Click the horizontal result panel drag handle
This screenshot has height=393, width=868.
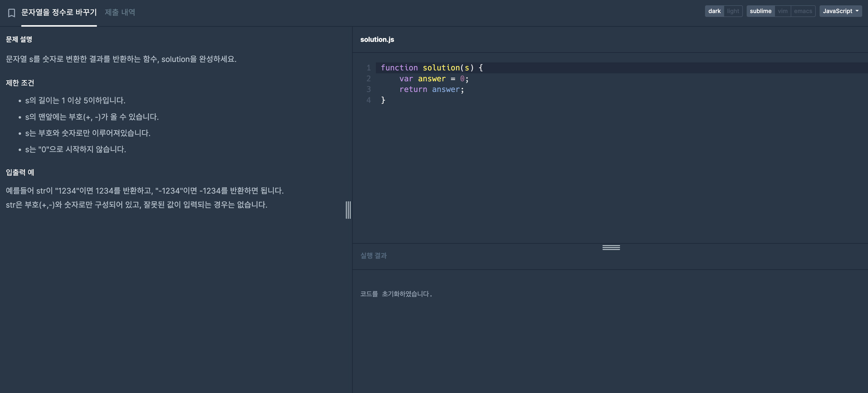coord(611,248)
